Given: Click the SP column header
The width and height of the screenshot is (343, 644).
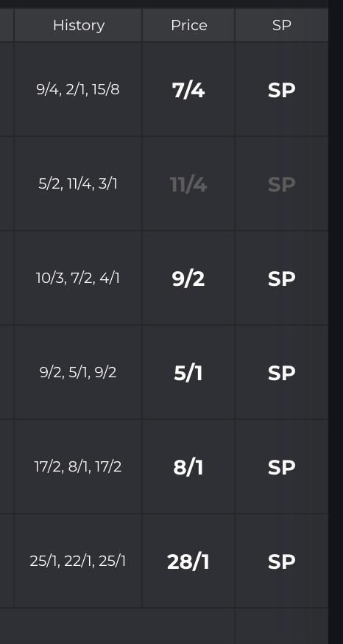Looking at the screenshot, I should 282,26.
